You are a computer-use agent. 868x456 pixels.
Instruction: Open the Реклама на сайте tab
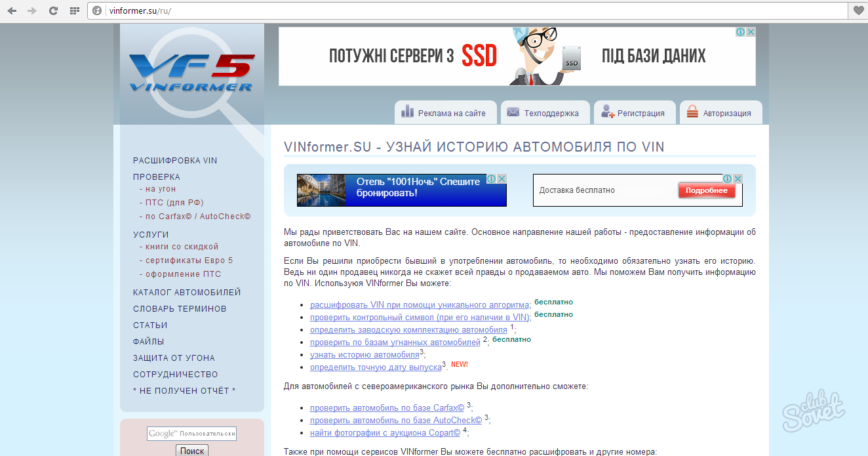[x=444, y=113]
